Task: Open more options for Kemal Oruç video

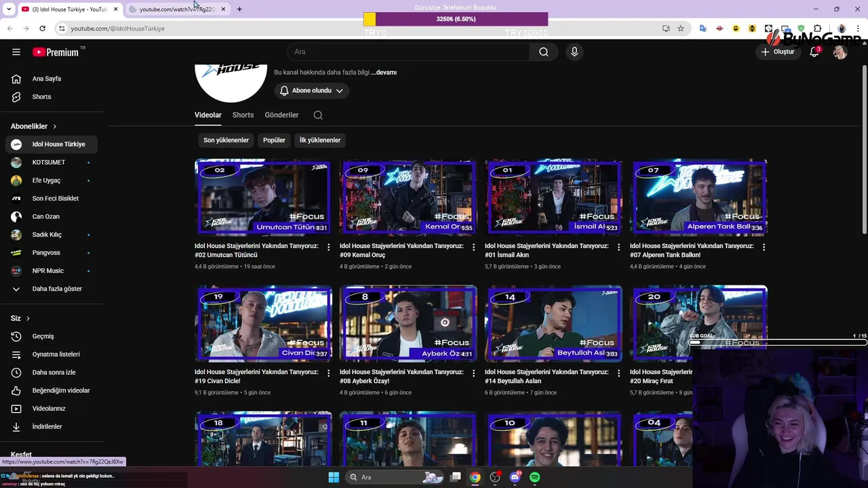Action: pos(473,247)
